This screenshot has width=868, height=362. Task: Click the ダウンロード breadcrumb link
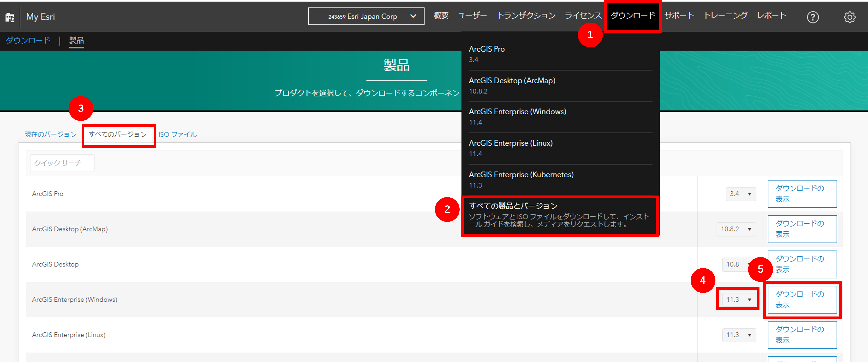click(28, 40)
